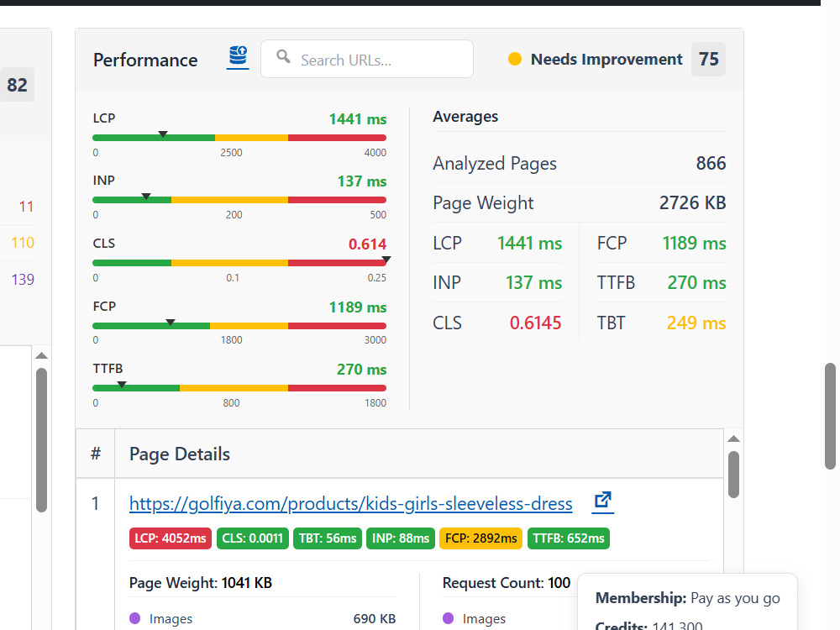Screen dimensions: 840x630
Task: Click the average FCP value 1189 ms
Action: click(x=695, y=244)
